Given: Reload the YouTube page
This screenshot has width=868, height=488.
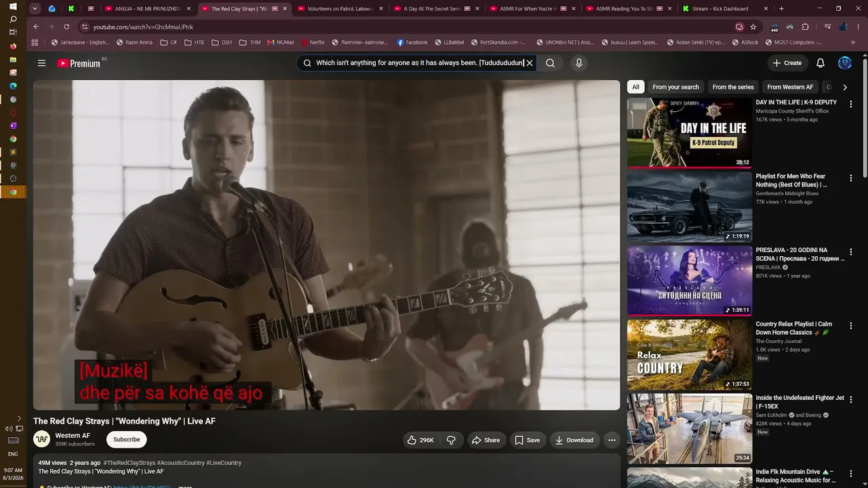Looking at the screenshot, I should pyautogui.click(x=66, y=27).
